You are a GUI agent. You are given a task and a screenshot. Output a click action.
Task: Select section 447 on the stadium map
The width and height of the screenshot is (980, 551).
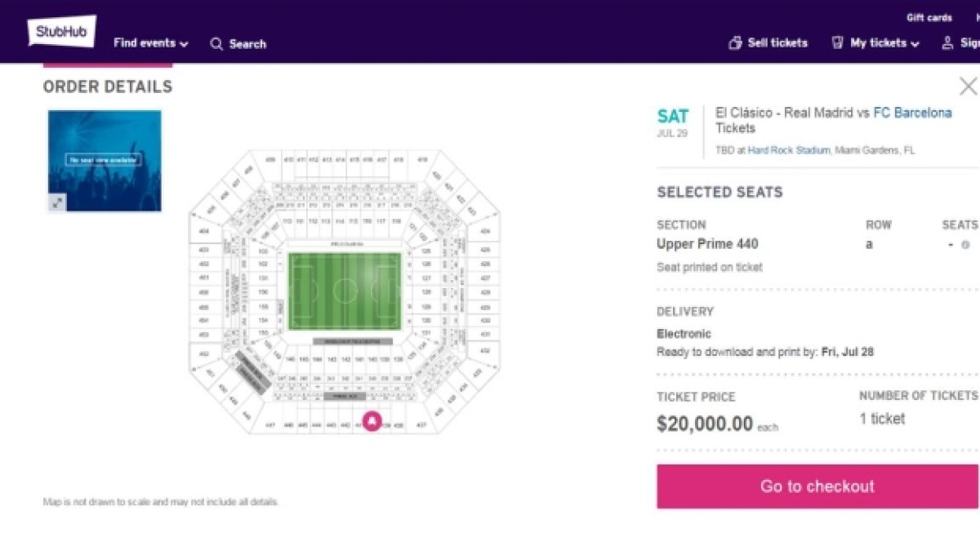(270, 425)
